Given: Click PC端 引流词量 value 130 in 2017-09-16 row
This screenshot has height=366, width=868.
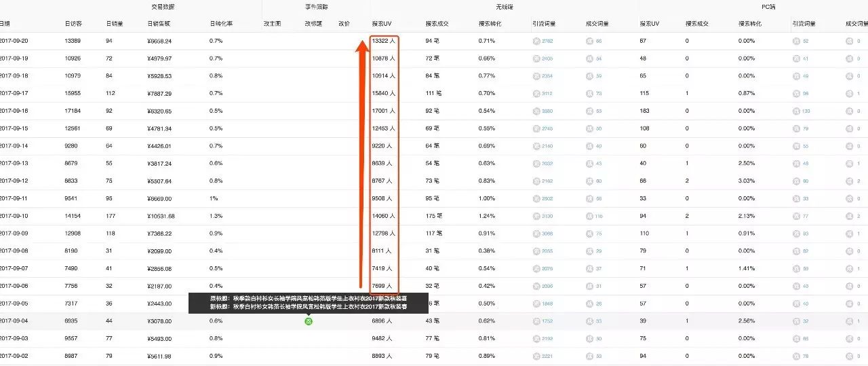Looking at the screenshot, I should [807, 111].
